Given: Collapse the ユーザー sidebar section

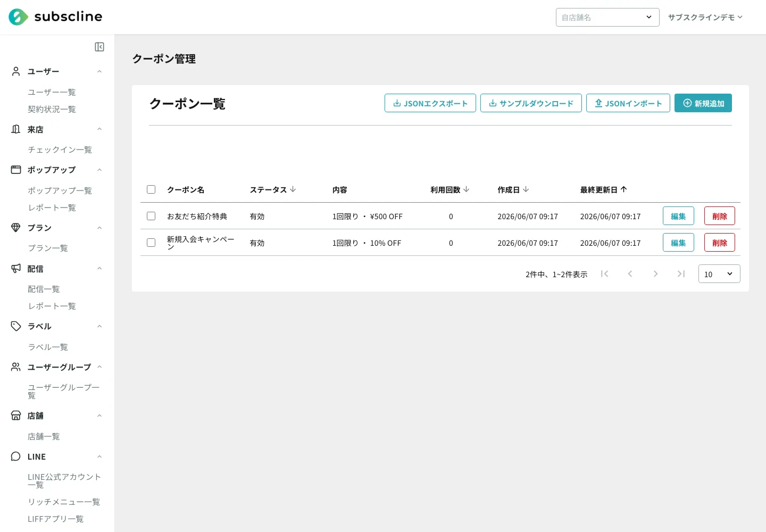Looking at the screenshot, I should point(99,71).
